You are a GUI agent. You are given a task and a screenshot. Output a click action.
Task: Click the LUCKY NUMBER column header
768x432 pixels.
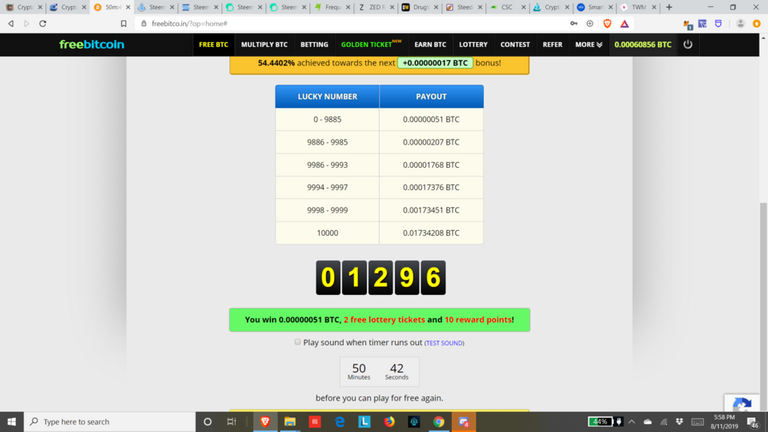coord(327,96)
